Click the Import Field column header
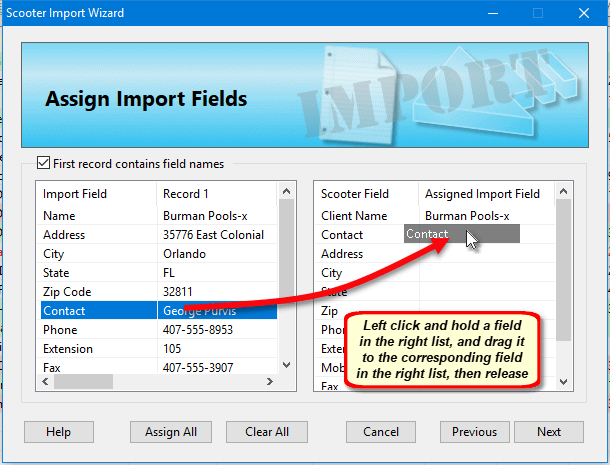 click(x=96, y=194)
